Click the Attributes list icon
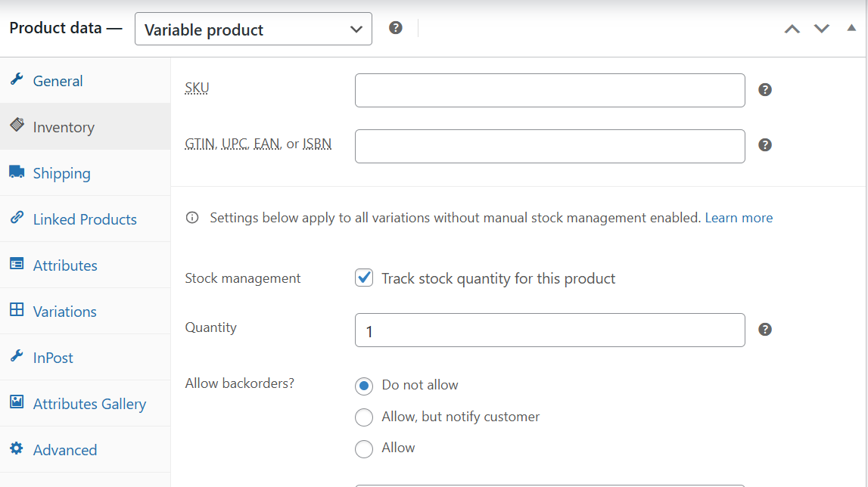This screenshot has width=868, height=487. [17, 264]
